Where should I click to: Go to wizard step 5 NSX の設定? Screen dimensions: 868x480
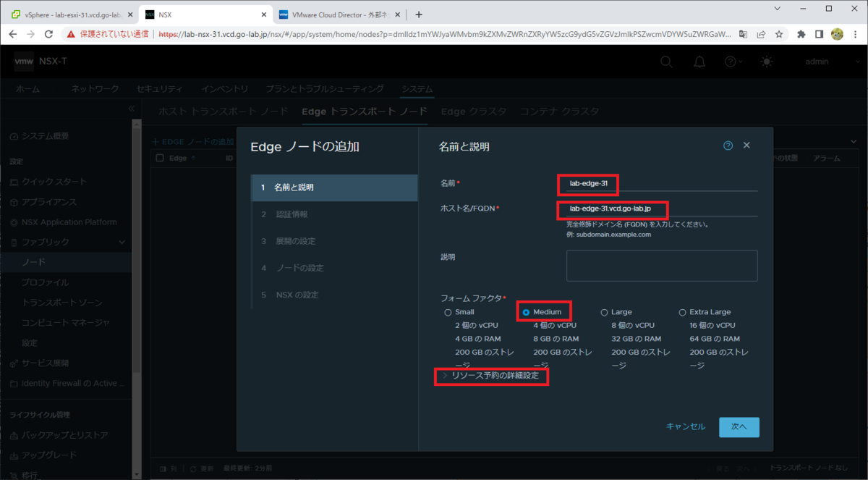pos(334,295)
